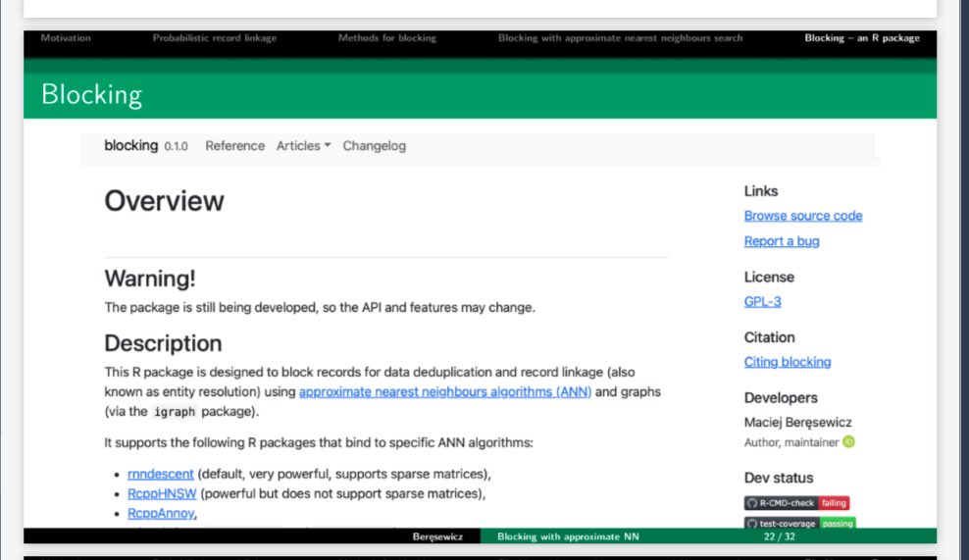Click the igraph code text
The height and width of the screenshot is (560, 969).
[x=175, y=412]
